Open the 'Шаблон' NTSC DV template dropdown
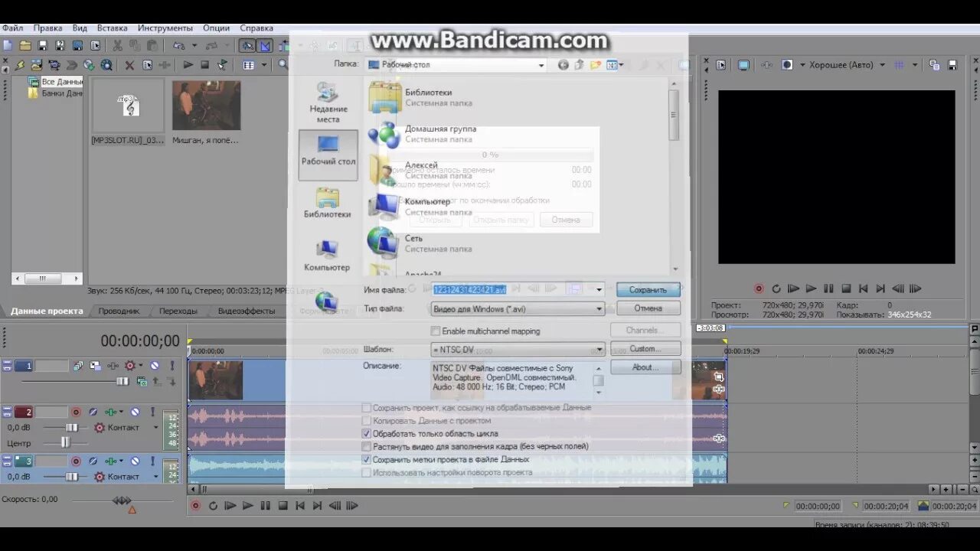Screen dimensions: 980x551 [x=599, y=350]
